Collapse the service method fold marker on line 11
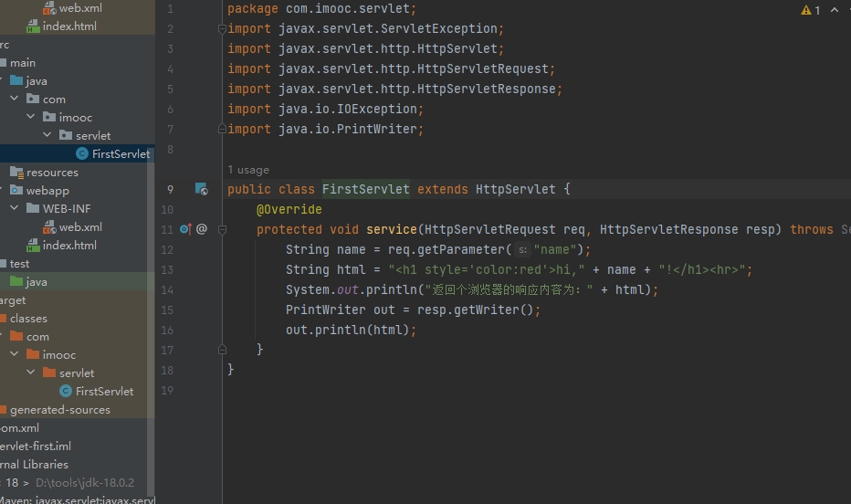 coord(222,229)
